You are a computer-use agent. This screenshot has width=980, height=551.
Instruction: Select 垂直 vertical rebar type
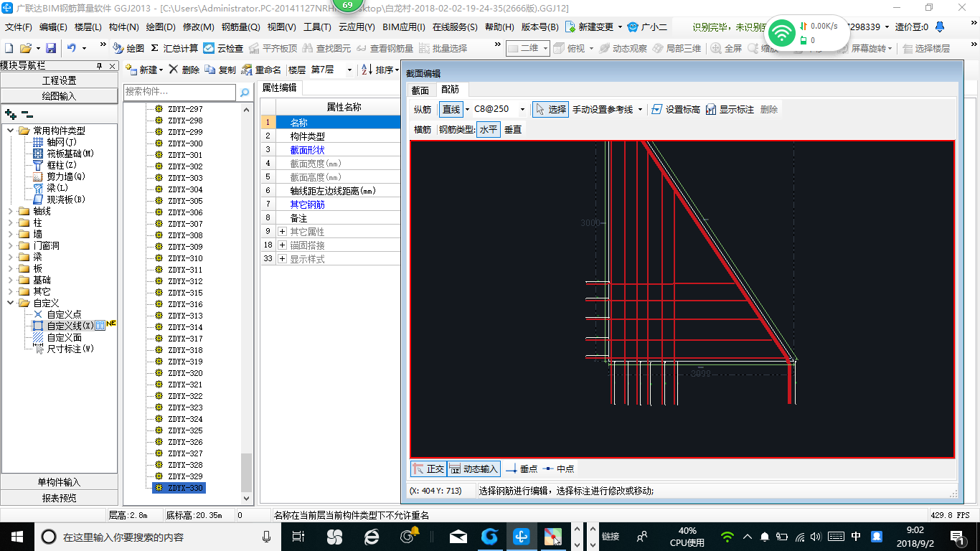pos(513,129)
